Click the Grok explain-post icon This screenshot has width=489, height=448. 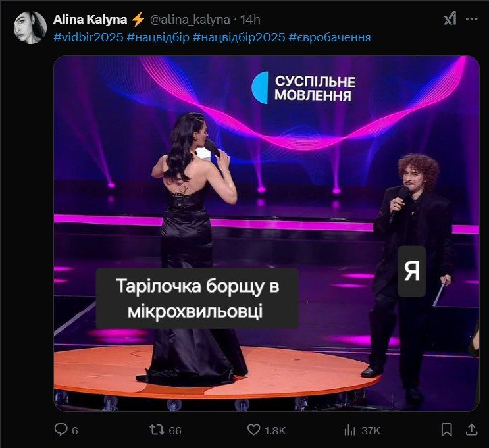coord(450,19)
